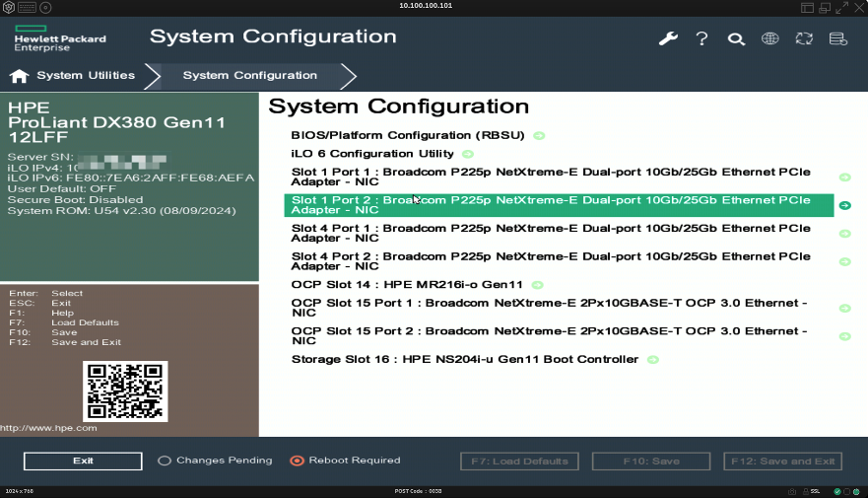Click F7: Load Defaults button
The width and height of the screenshot is (868, 498).
(519, 462)
